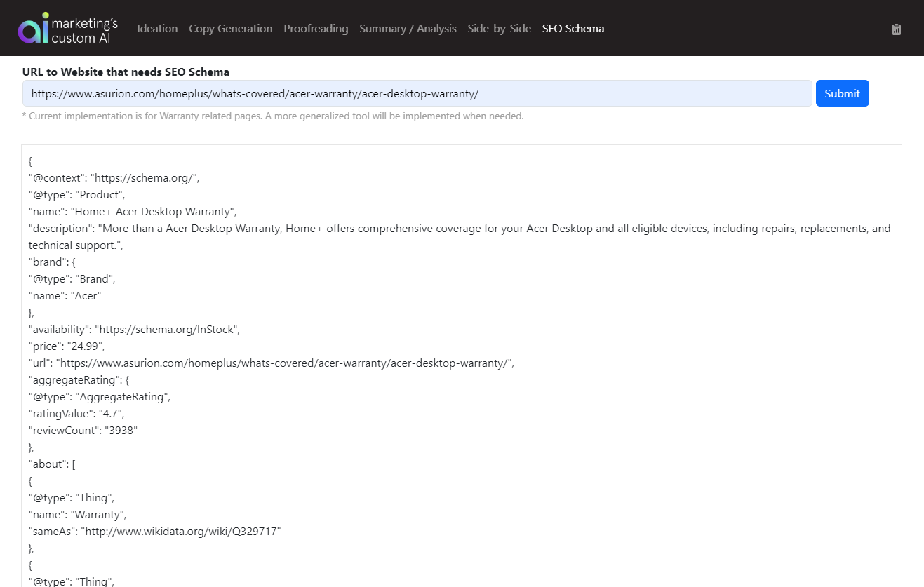
Task: Click the "reviewCount": "3938" line
Action: 83,431
